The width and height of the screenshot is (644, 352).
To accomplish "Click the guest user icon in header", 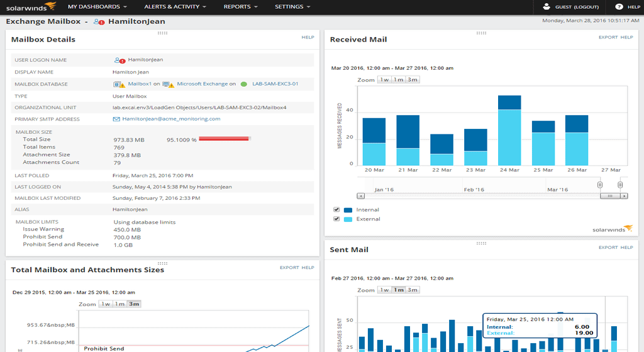I will [547, 6].
